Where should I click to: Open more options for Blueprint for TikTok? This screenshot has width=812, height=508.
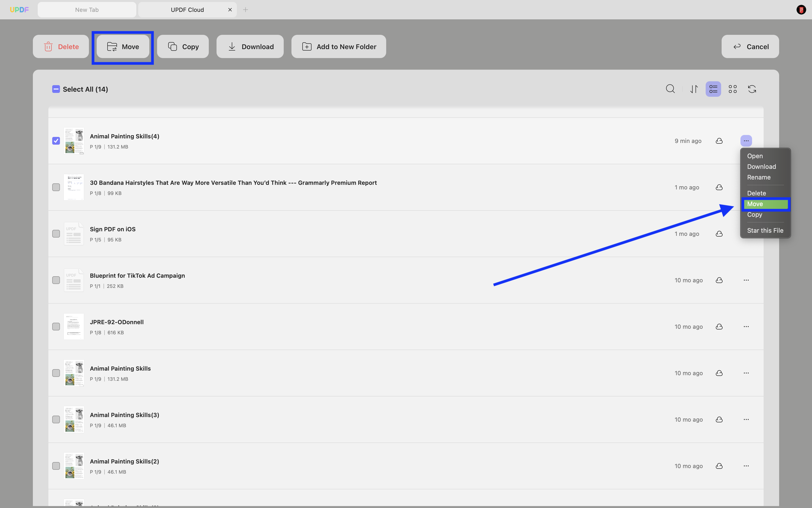(x=746, y=280)
